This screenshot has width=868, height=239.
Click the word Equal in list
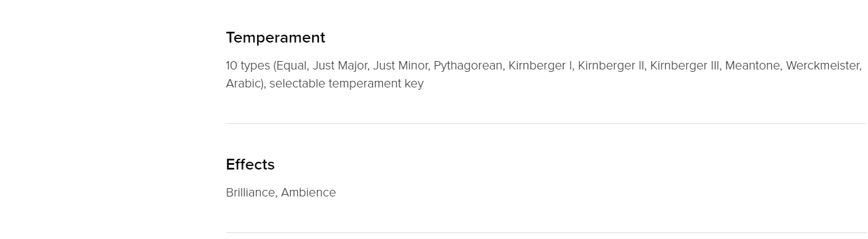[291, 66]
